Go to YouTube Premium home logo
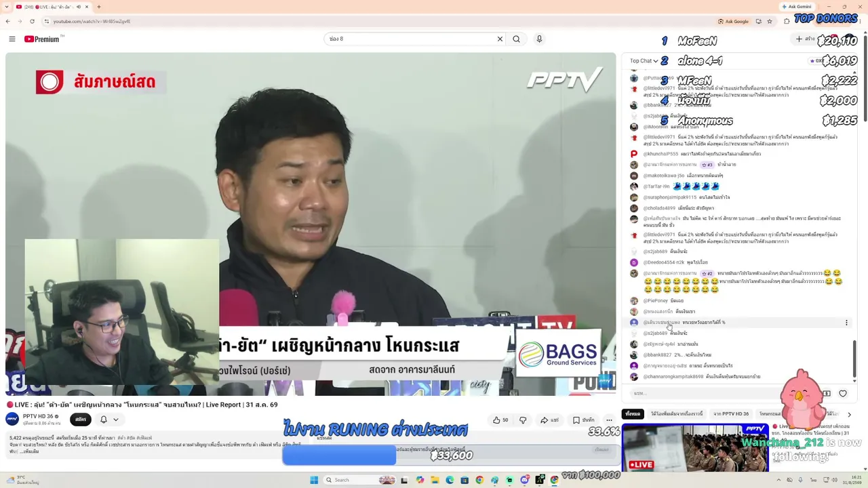 [42, 39]
